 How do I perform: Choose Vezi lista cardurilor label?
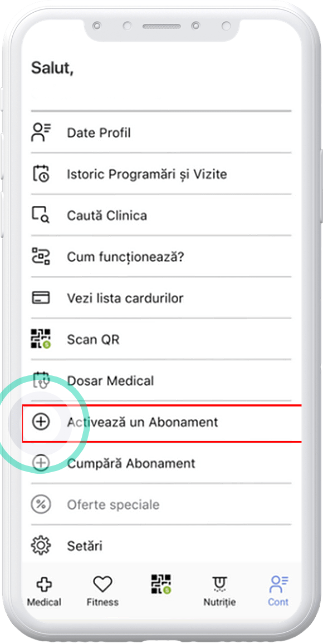tap(125, 298)
